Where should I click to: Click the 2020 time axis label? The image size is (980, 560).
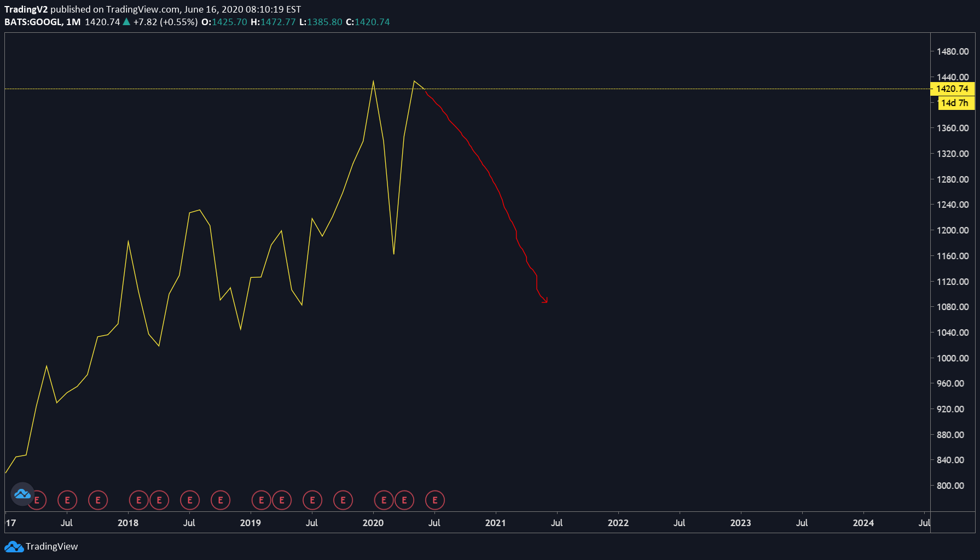373,523
